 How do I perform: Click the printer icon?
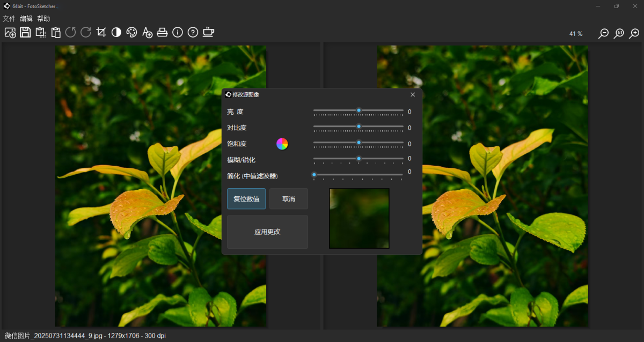tap(162, 33)
